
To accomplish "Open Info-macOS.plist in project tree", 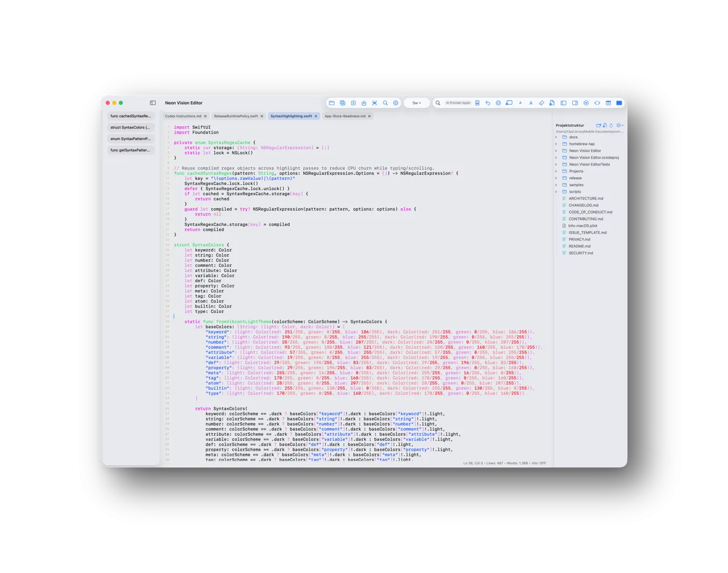I will [583, 226].
